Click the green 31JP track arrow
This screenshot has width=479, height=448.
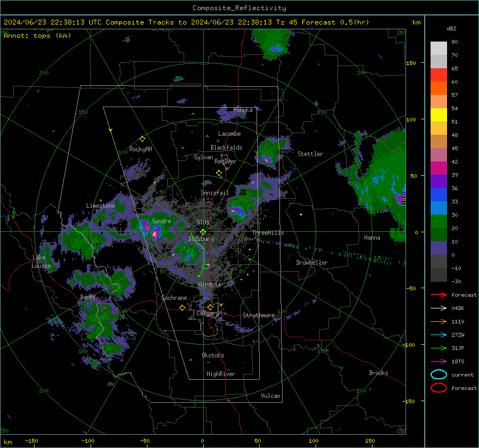439,348
